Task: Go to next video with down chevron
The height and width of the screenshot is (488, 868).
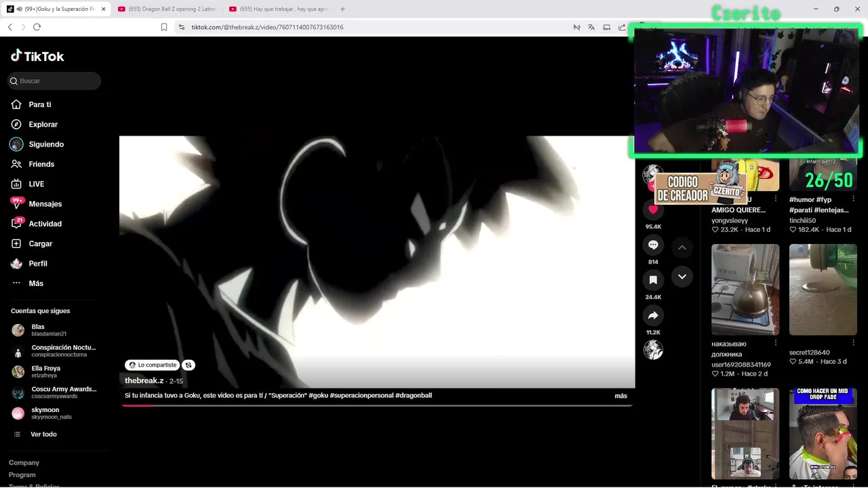Action: click(x=682, y=277)
